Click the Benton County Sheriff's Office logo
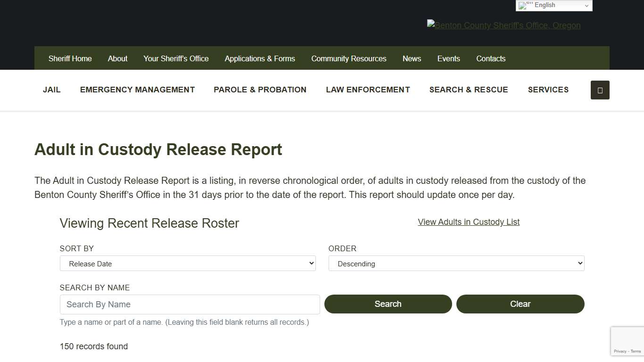This screenshot has height=362, width=644. click(x=504, y=25)
